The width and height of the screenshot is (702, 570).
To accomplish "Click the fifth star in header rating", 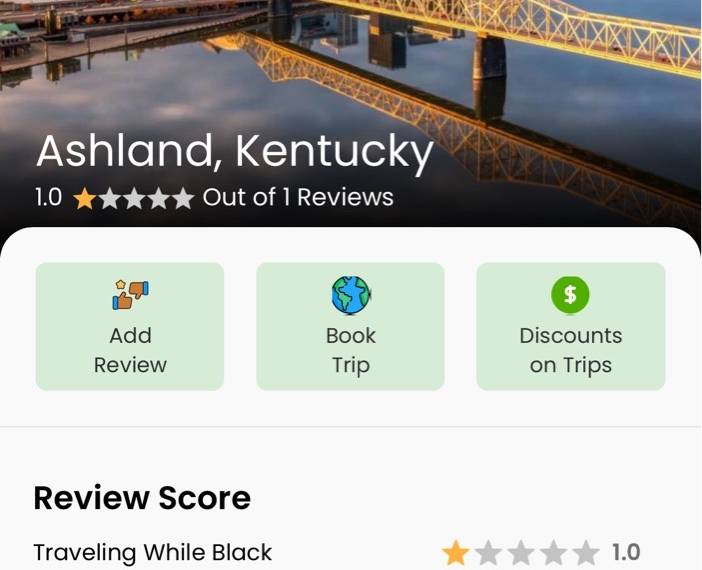I will pos(183,198).
